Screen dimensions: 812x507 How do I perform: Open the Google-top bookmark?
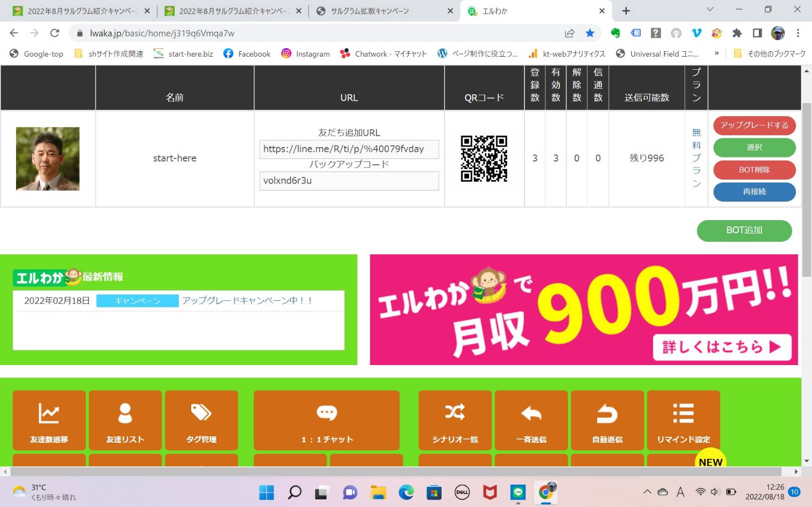pyautogui.click(x=37, y=54)
